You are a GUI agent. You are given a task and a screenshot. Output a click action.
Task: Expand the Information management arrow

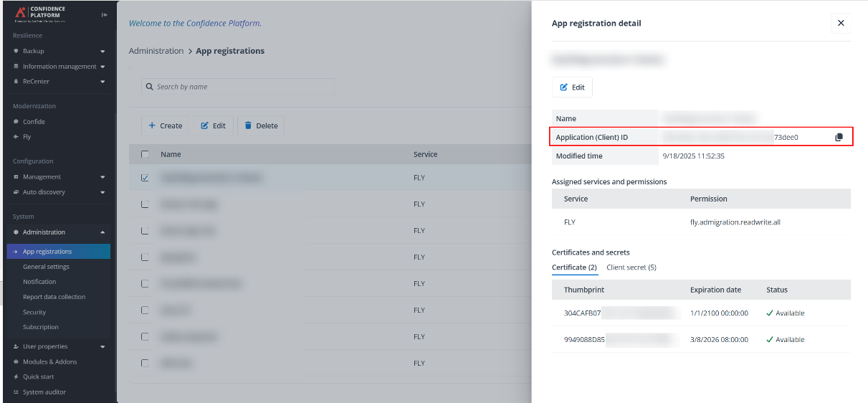click(102, 67)
